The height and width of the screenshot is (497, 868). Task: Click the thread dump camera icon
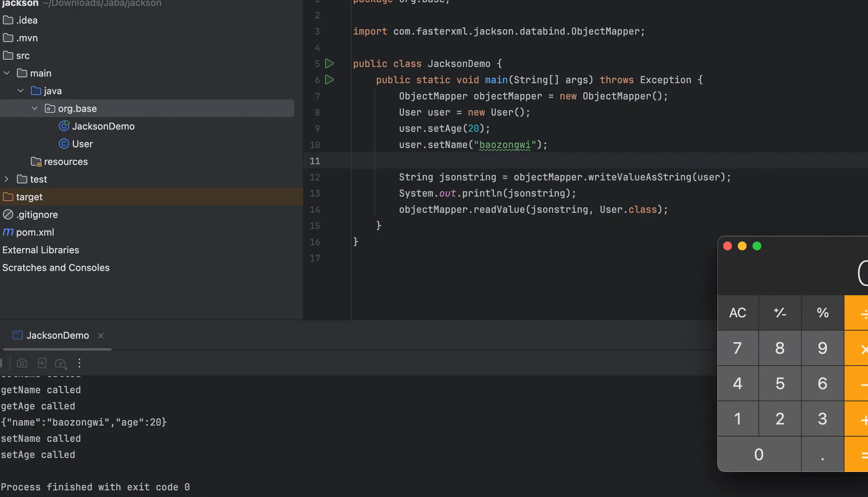click(22, 363)
